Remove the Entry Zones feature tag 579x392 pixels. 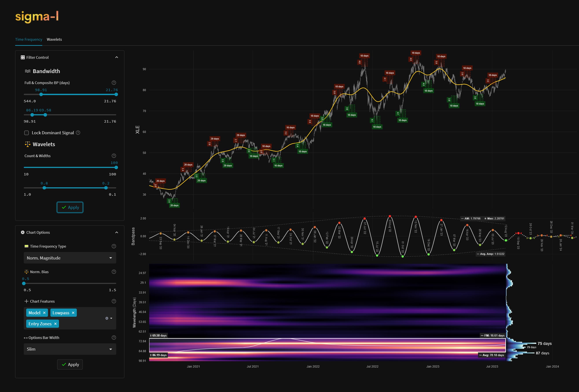(x=55, y=324)
